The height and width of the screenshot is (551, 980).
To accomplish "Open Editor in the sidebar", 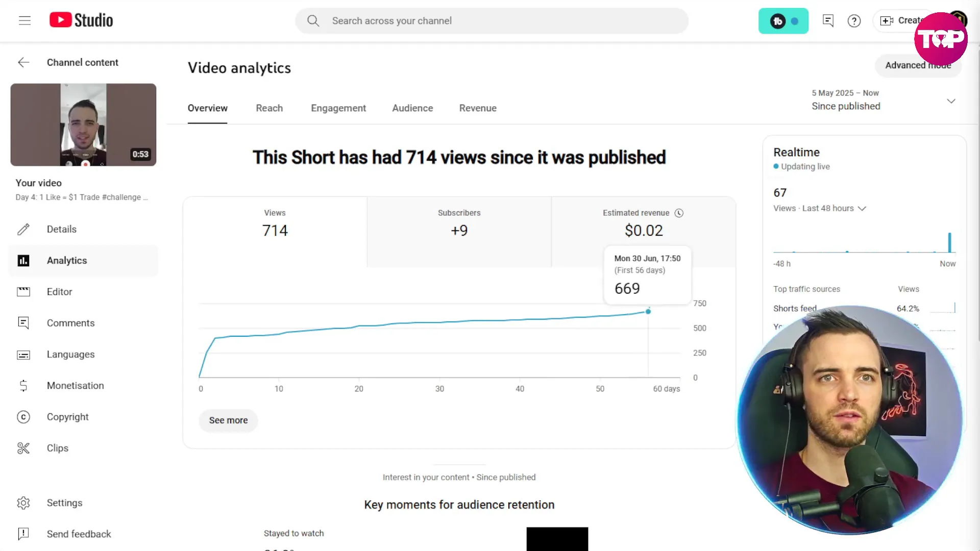I will tap(83, 292).
